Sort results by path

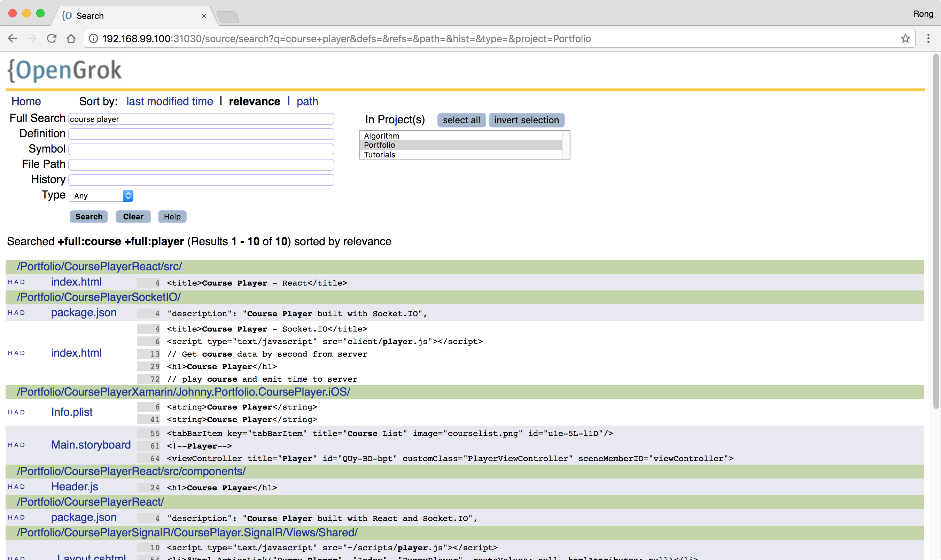click(307, 101)
